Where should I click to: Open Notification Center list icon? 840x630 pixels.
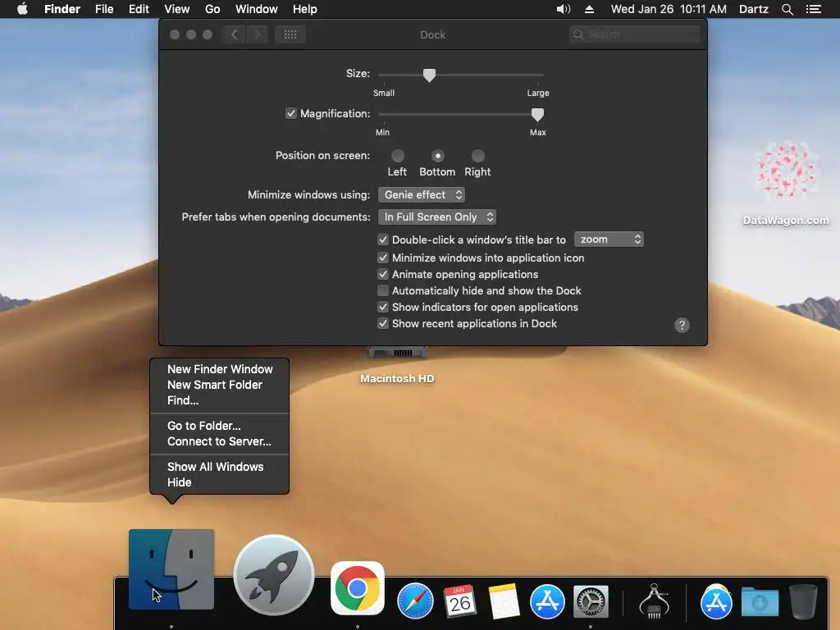tap(813, 9)
